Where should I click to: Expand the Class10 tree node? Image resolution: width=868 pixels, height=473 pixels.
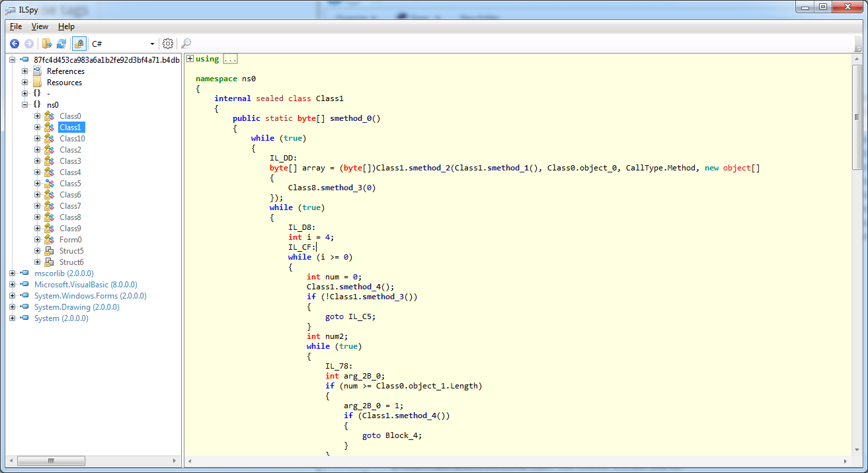pos(38,139)
